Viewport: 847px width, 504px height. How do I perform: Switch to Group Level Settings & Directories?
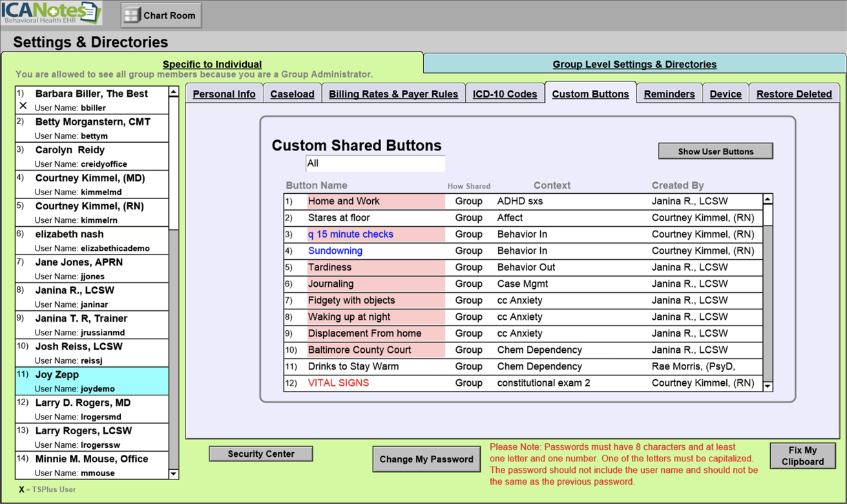(634, 64)
